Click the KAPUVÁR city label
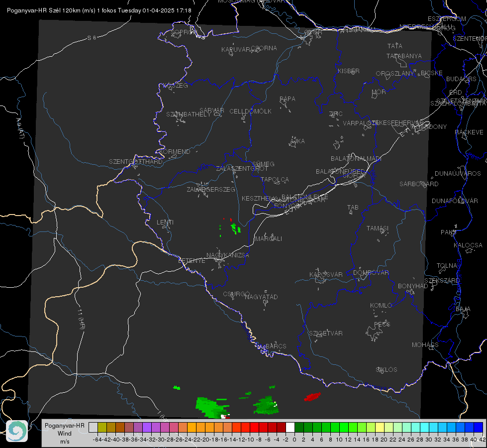This screenshot has width=487, height=448. [236, 49]
